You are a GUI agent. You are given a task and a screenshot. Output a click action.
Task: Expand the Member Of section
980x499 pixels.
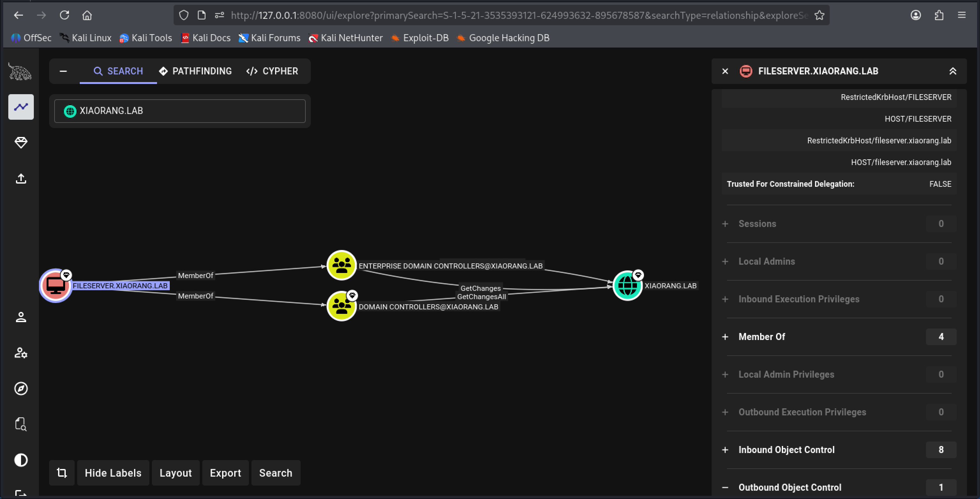[762, 336]
